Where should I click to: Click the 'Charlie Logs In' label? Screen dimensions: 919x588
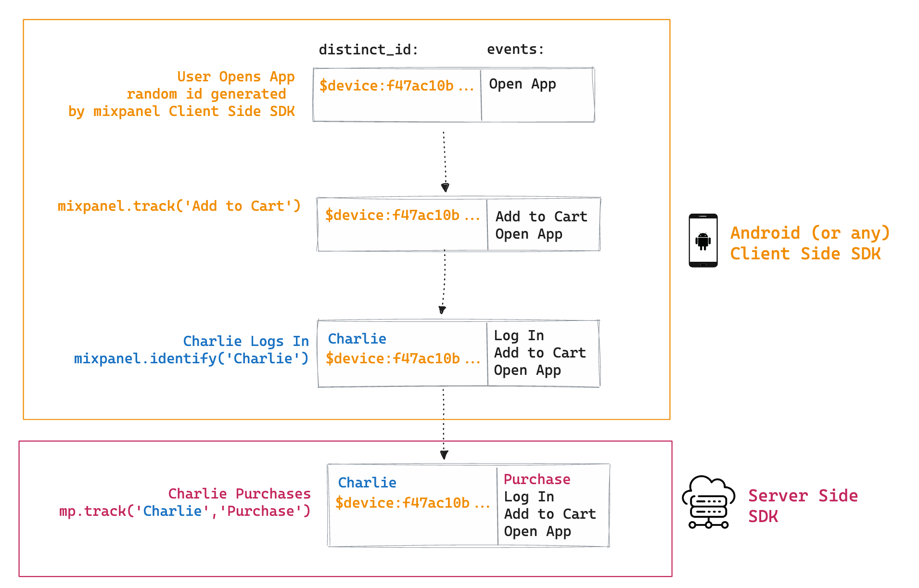(246, 341)
